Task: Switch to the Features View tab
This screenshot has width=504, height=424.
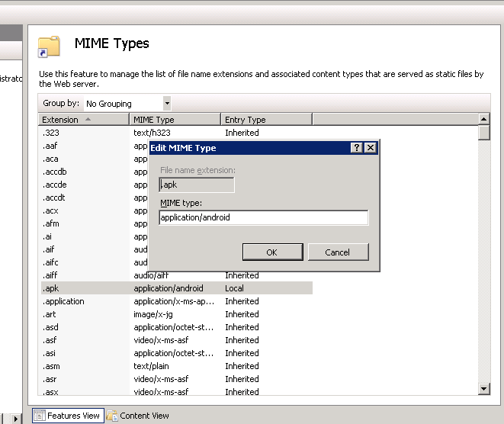Action: tap(73, 416)
